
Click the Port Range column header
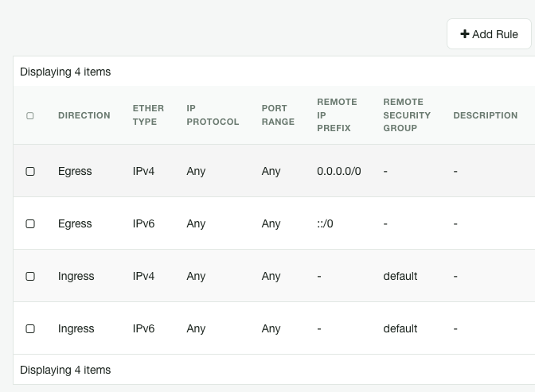[x=278, y=115]
